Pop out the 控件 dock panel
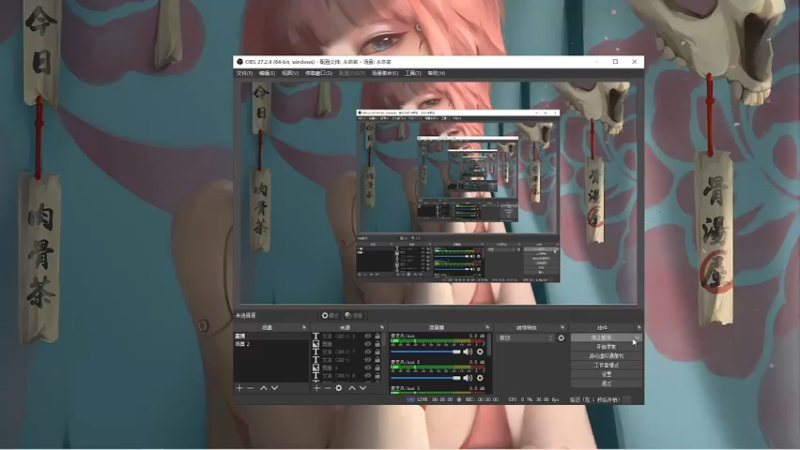The height and width of the screenshot is (450, 800). pos(639,328)
